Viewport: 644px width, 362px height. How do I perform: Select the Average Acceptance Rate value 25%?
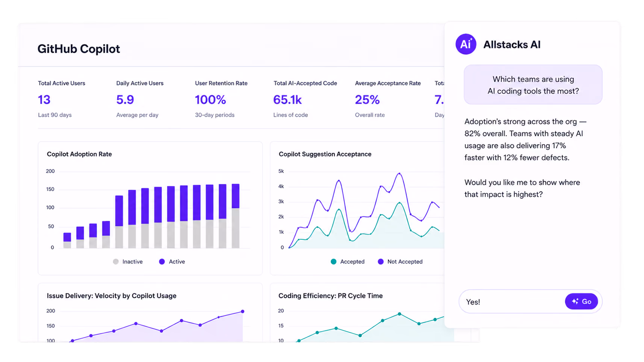click(x=367, y=100)
